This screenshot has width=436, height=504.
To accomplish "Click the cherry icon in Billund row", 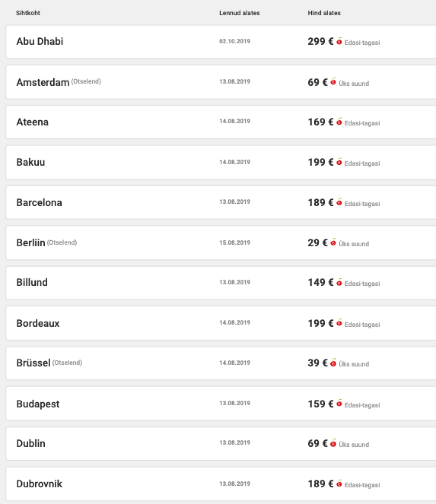I will 339,282.
